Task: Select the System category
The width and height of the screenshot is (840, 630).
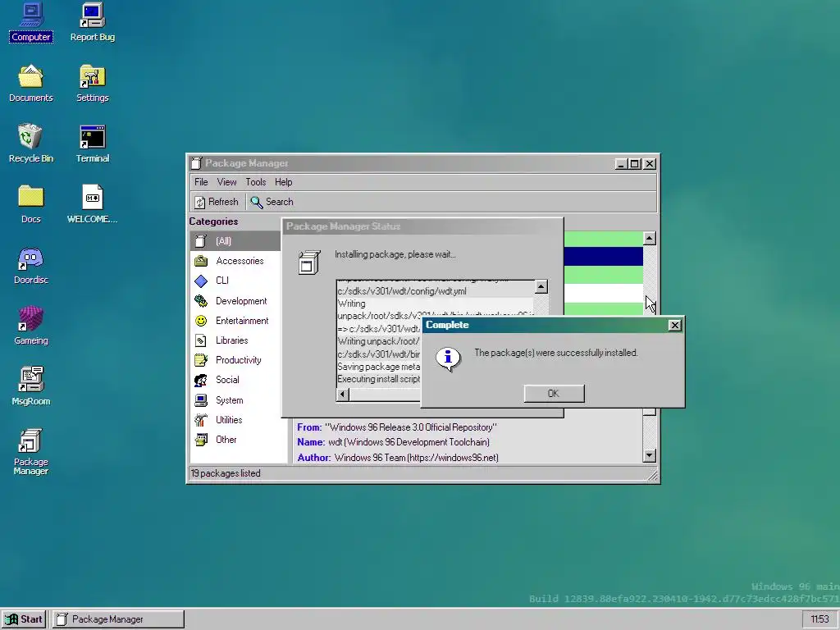Action: [235, 400]
